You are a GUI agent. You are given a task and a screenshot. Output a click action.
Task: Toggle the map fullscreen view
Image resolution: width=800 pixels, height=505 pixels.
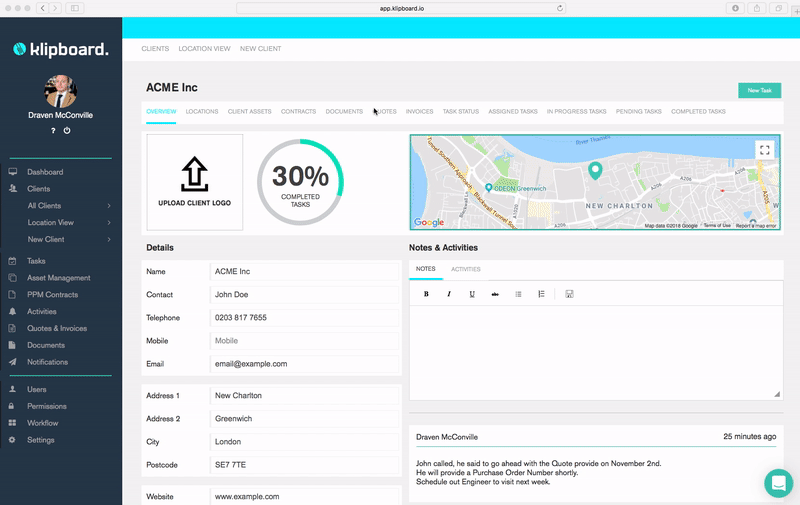pos(764,150)
